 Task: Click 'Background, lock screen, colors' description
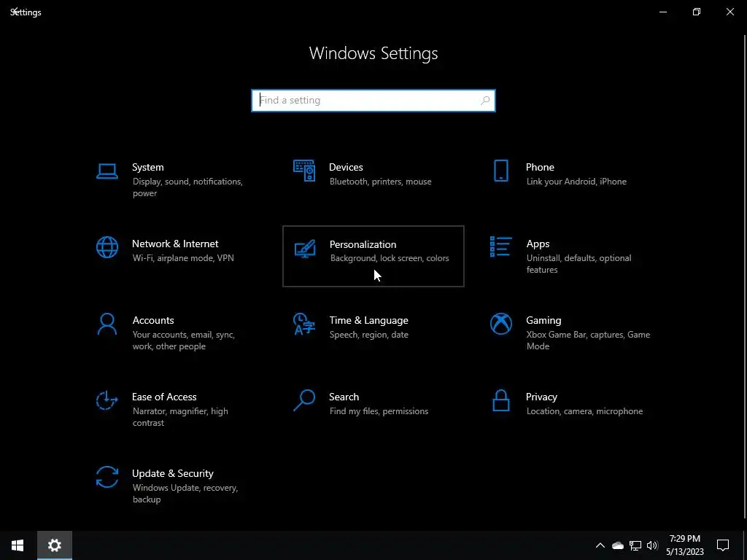(x=390, y=258)
